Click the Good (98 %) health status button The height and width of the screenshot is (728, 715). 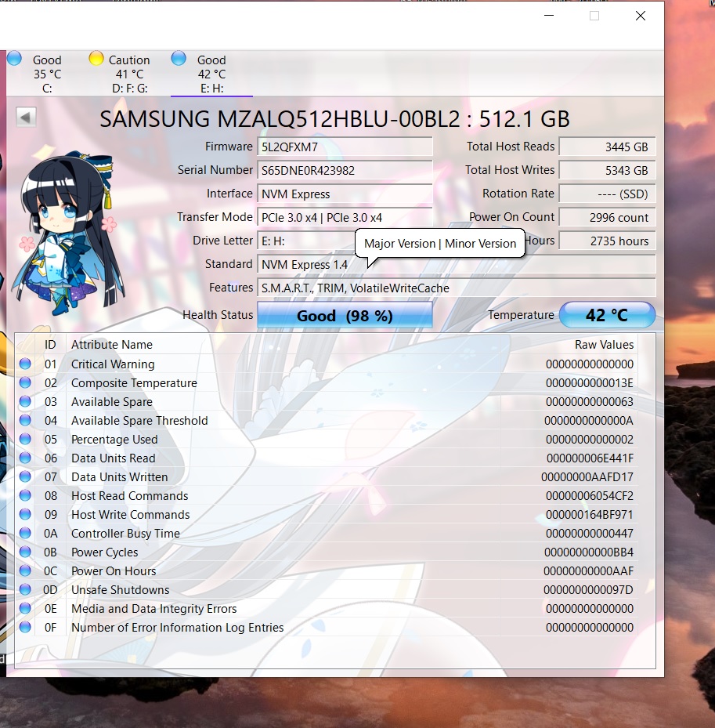tap(345, 315)
